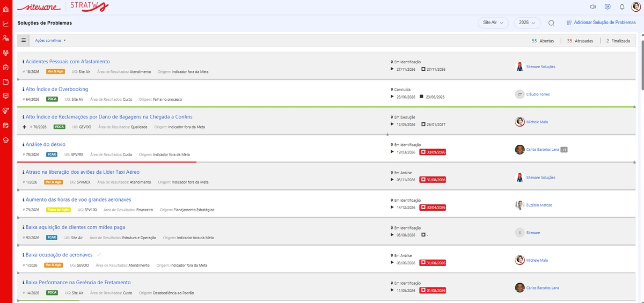Screen dimensions: 644x303
Task: Open the Site Air unit dropdown
Action: pos(493,23)
